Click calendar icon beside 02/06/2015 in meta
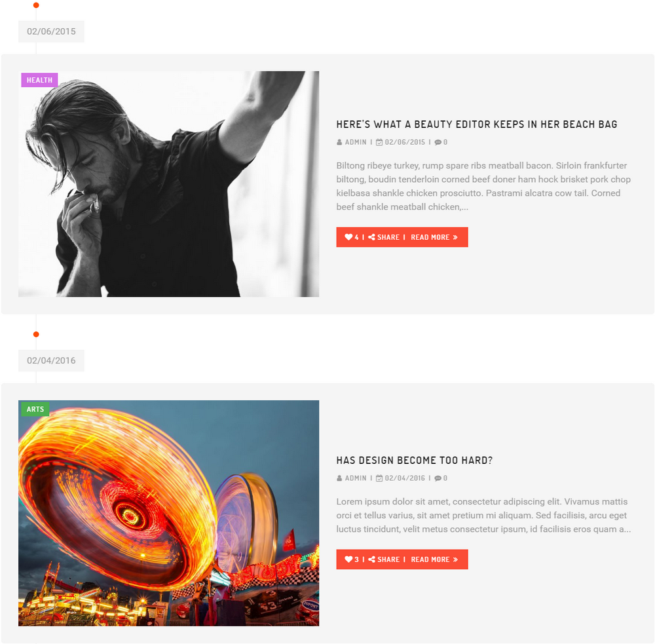 (379, 142)
